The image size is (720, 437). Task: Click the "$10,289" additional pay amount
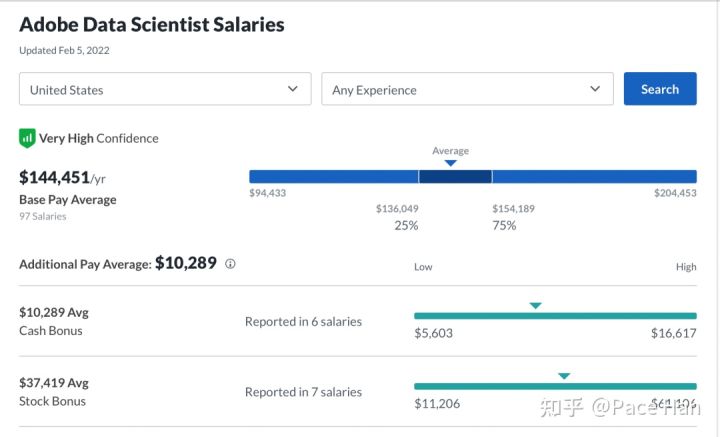[x=186, y=263]
